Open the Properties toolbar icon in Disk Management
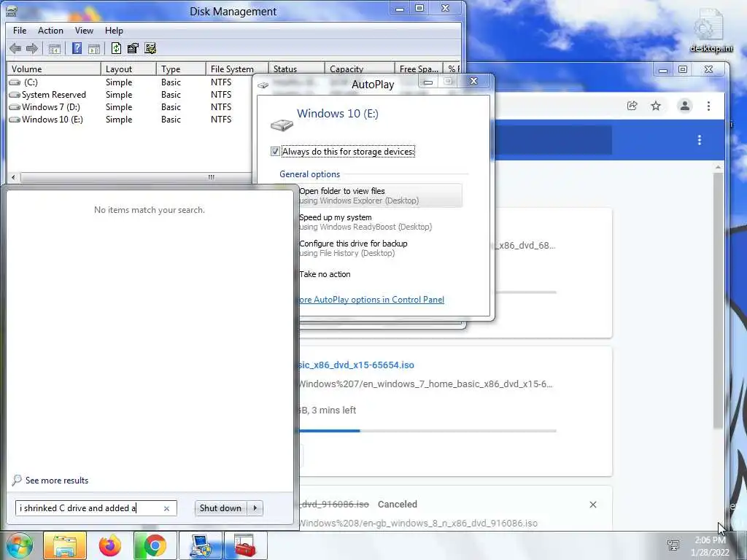Image resolution: width=747 pixels, height=560 pixels. coord(133,48)
